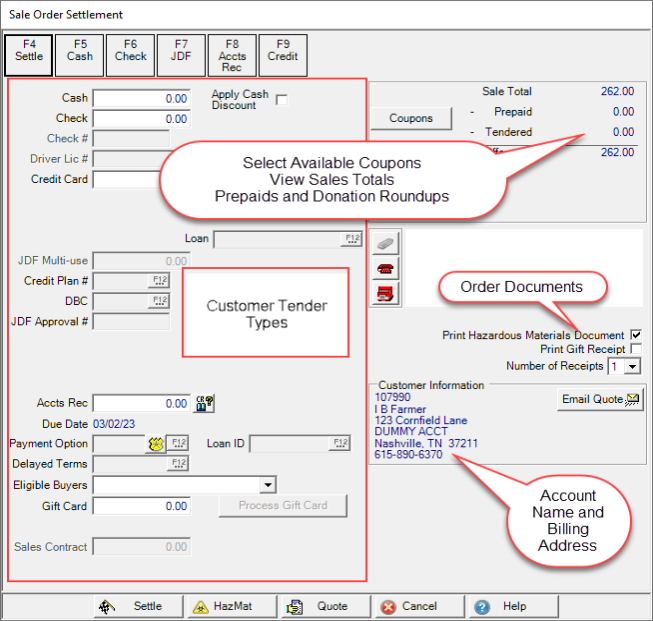Check the Print Gift Receipt box
The width and height of the screenshot is (653, 621).
click(x=635, y=349)
